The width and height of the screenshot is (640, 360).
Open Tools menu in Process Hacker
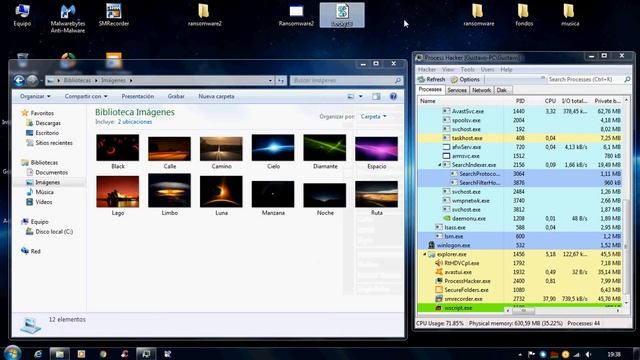tap(467, 69)
